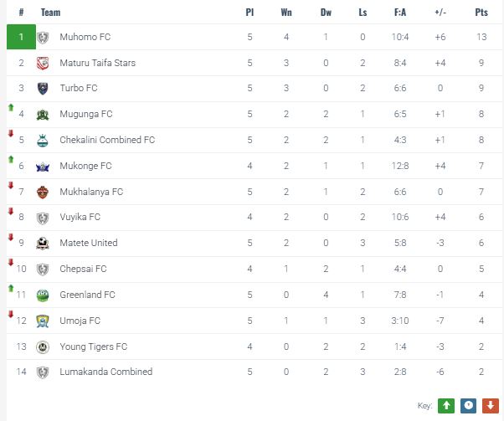Click the Mugunga FC crest icon
Image resolution: width=504 pixels, height=421 pixels.
click(43, 115)
